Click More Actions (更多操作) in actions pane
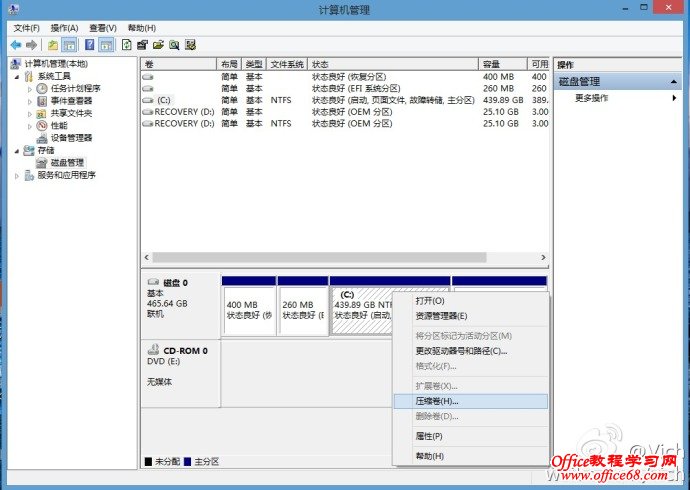The width and height of the screenshot is (690, 490). click(x=592, y=98)
